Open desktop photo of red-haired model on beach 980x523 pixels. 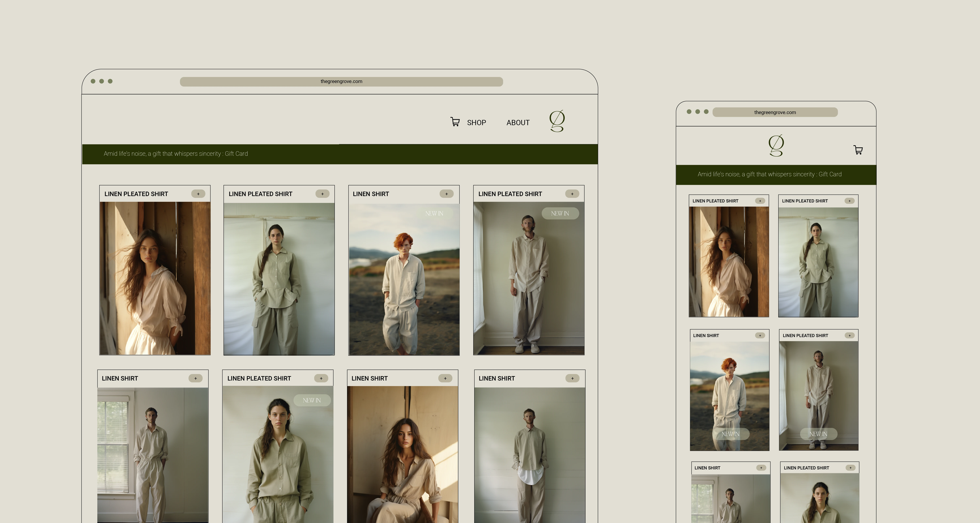point(404,279)
